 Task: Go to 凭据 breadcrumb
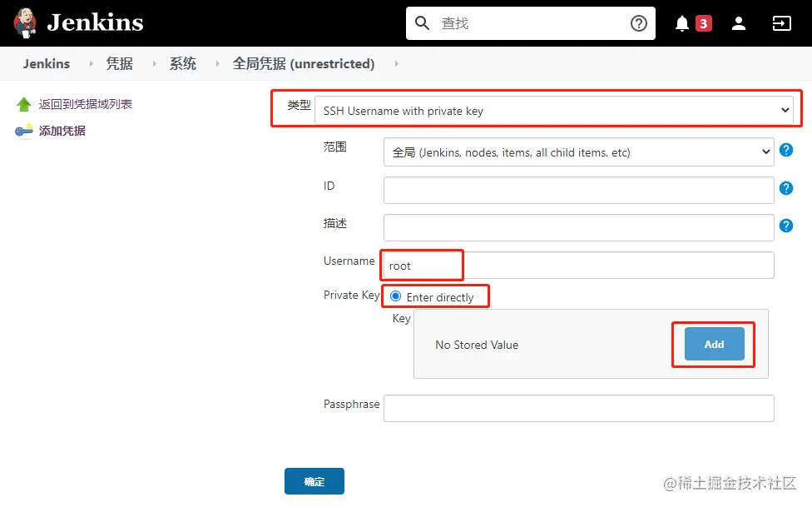(x=120, y=64)
